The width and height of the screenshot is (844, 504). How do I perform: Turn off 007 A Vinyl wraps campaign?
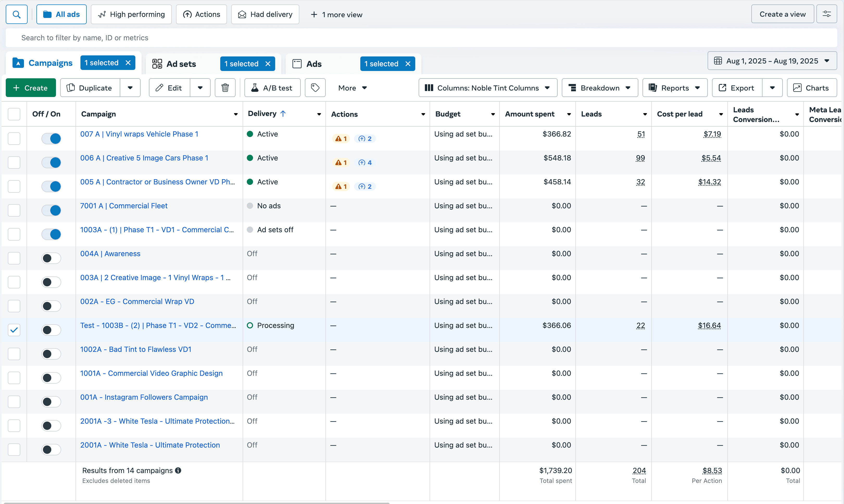[51, 139]
